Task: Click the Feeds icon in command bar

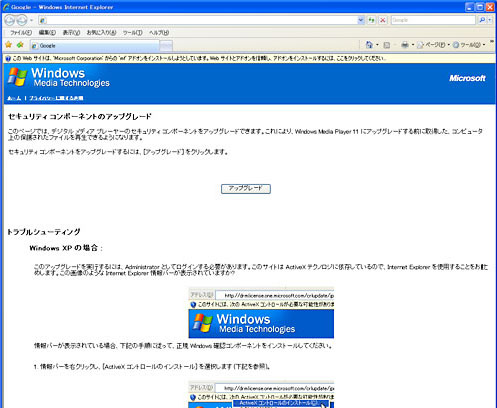Action: [387, 45]
